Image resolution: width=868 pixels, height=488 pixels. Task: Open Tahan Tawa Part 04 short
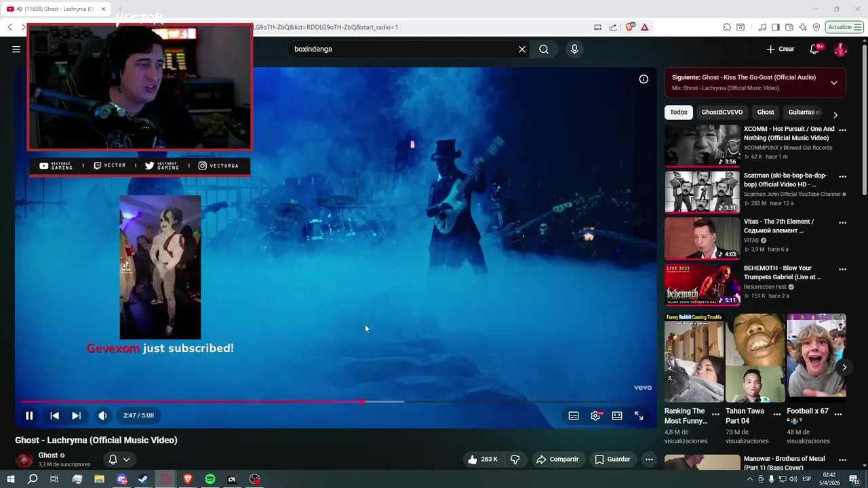pyautogui.click(x=755, y=358)
